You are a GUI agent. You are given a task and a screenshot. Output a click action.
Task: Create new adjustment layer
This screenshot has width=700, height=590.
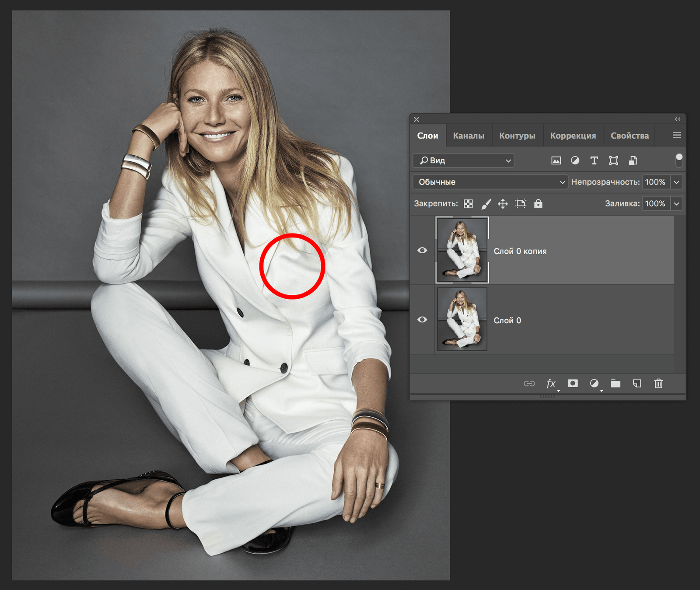tap(594, 384)
